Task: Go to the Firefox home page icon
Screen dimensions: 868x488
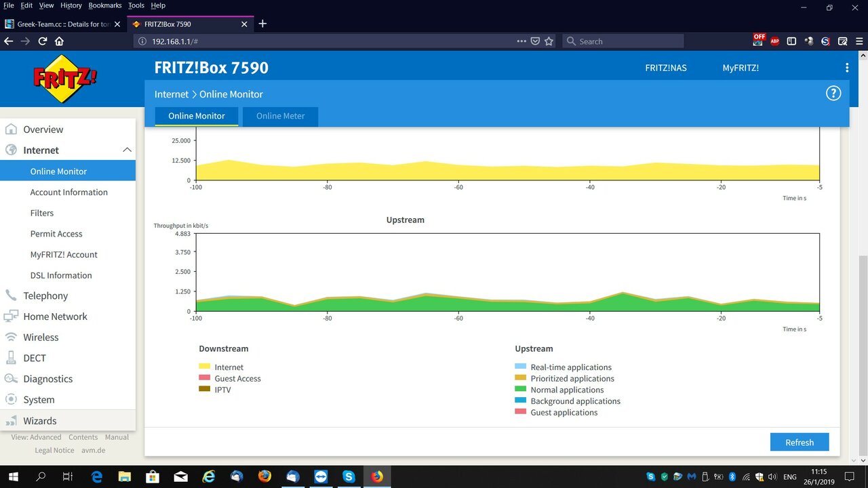Action: (60, 41)
